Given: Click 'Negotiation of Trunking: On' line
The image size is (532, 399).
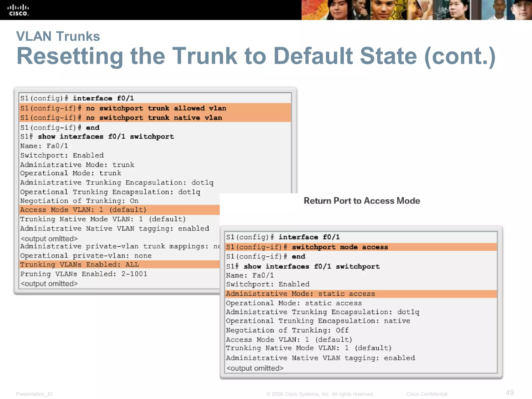Looking at the screenshot, I should pyautogui.click(x=79, y=201).
